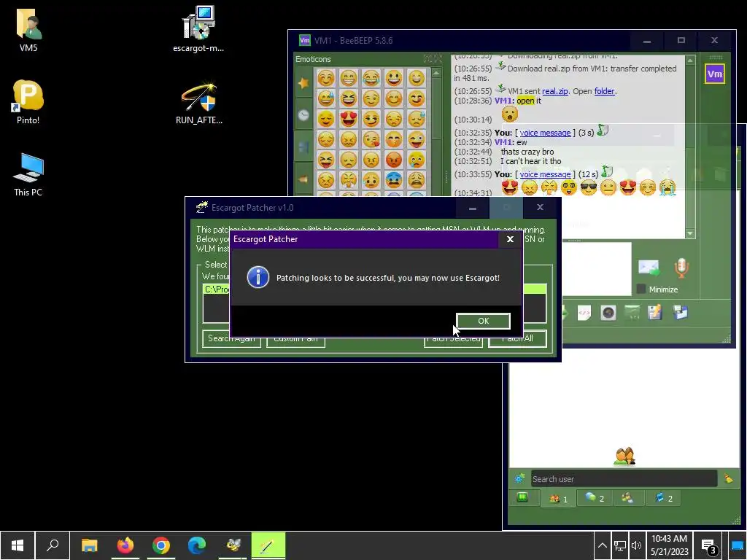Play the 3 s voice message link
Image resolution: width=747 pixels, height=560 pixels.
[x=545, y=133]
